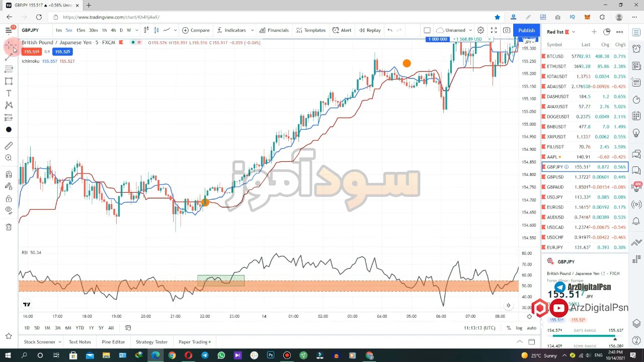644x362 pixels.
Task: Open the go-to-date calendar icon
Action: click(x=128, y=328)
